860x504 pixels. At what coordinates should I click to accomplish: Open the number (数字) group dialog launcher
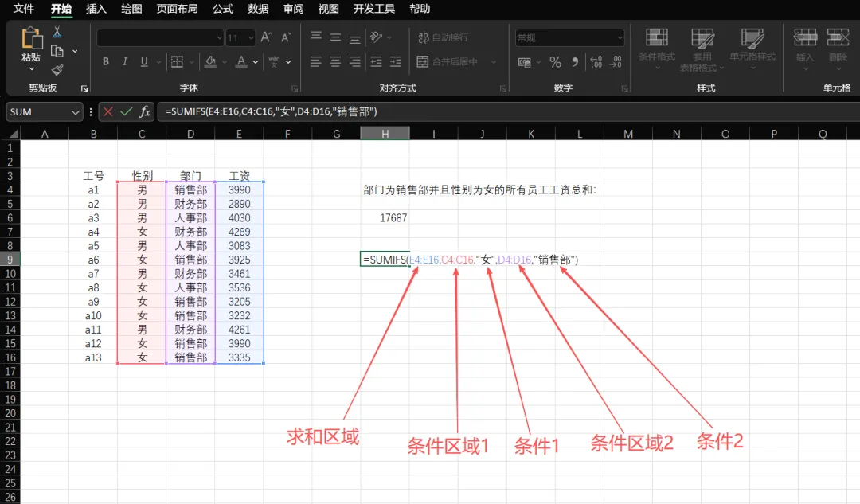pyautogui.click(x=625, y=88)
